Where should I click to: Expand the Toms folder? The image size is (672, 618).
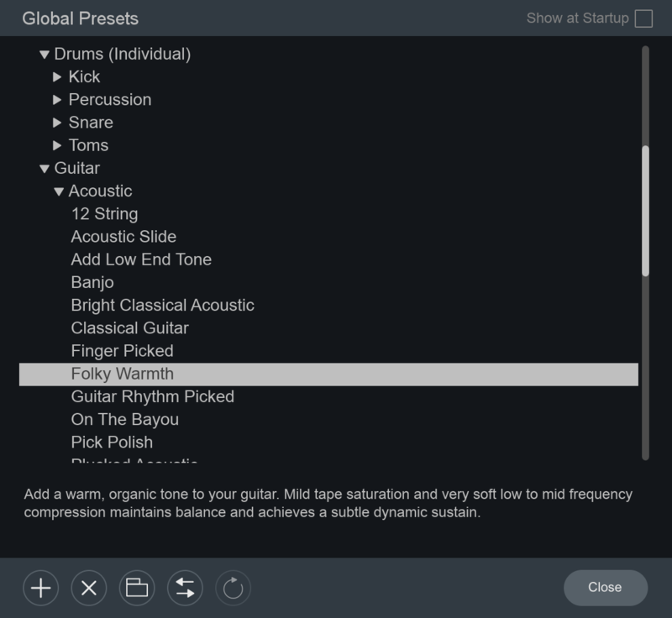pyautogui.click(x=57, y=145)
